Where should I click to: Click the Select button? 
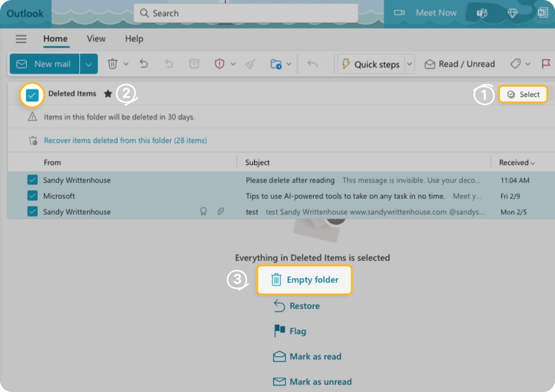click(523, 94)
